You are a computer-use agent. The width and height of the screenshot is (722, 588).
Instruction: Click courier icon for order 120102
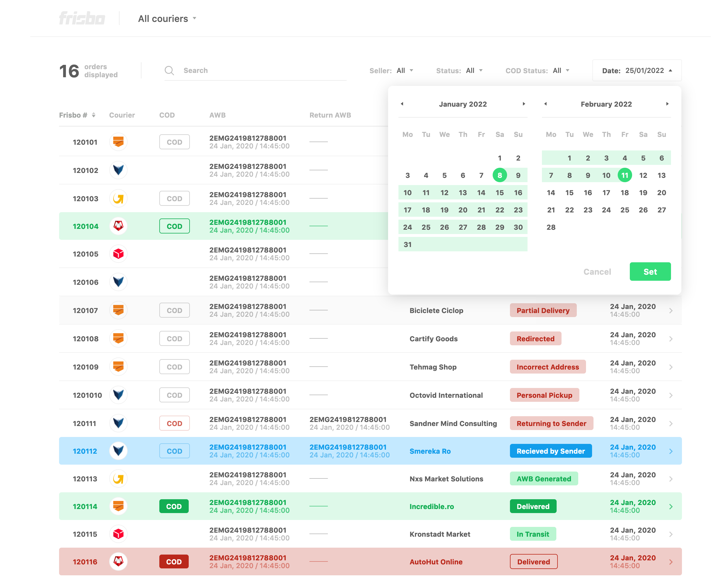tap(118, 170)
